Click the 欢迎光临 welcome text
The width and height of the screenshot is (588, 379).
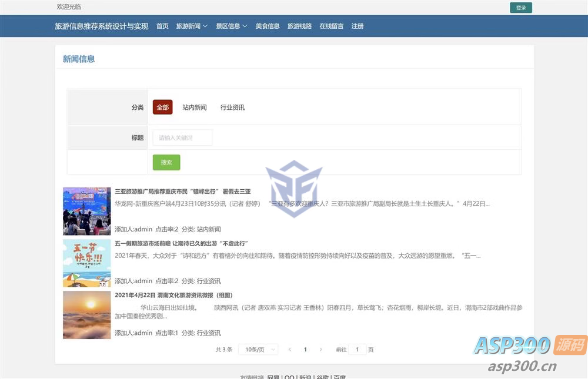click(x=69, y=6)
